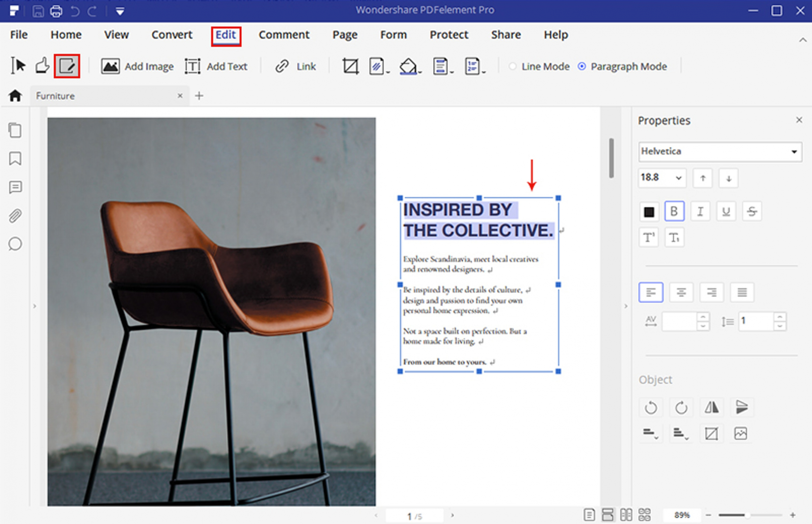
Task: Rotate object counterclockwise in the Properties panel
Action: coord(651,407)
